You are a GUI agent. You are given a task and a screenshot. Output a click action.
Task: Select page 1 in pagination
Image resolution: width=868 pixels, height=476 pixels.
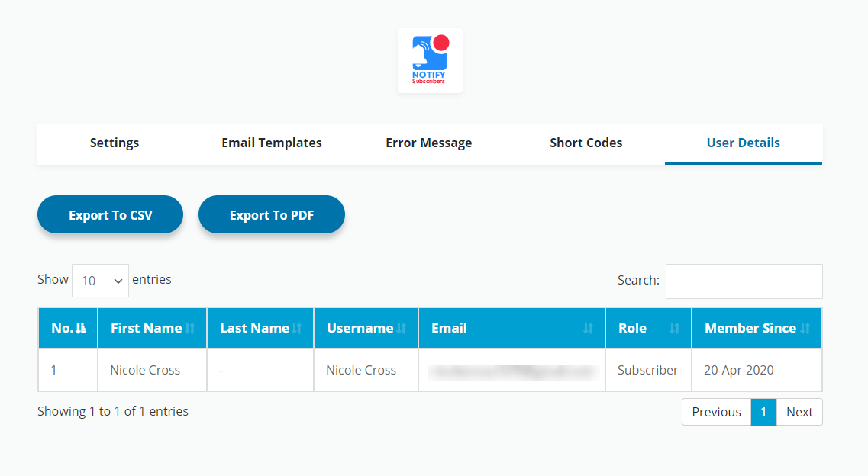763,412
